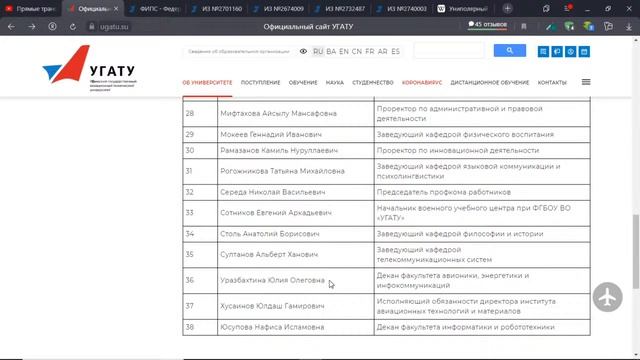
Task: Switch site language to EN
Action: [x=344, y=51]
